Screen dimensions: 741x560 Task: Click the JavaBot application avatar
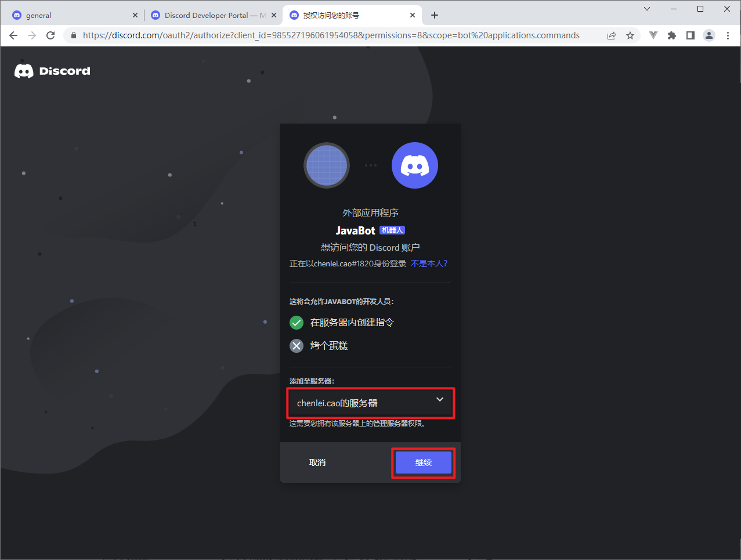pyautogui.click(x=327, y=165)
